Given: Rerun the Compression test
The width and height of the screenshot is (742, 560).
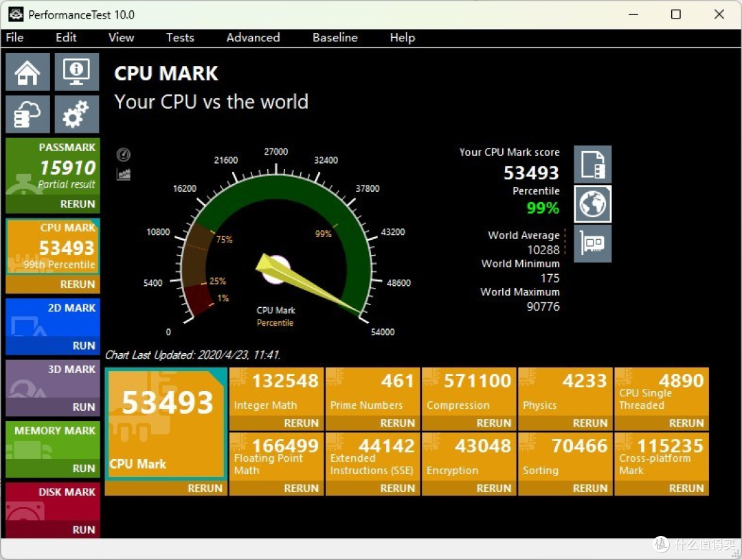Looking at the screenshot, I should 493,423.
